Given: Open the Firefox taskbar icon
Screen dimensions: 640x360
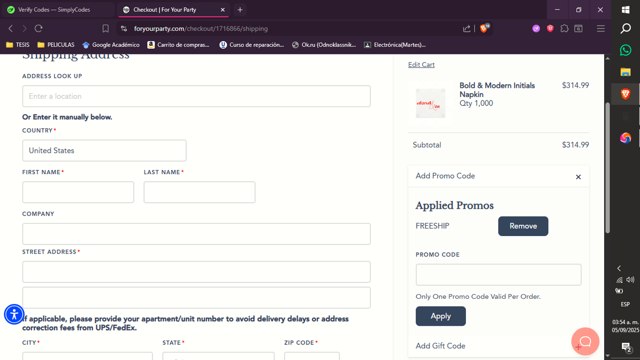Looking at the screenshot, I should coord(625,138).
